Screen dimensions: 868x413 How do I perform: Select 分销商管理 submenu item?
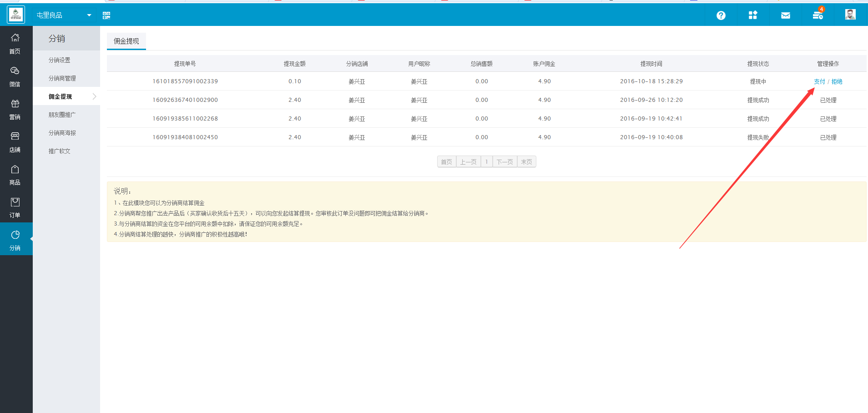tap(62, 78)
